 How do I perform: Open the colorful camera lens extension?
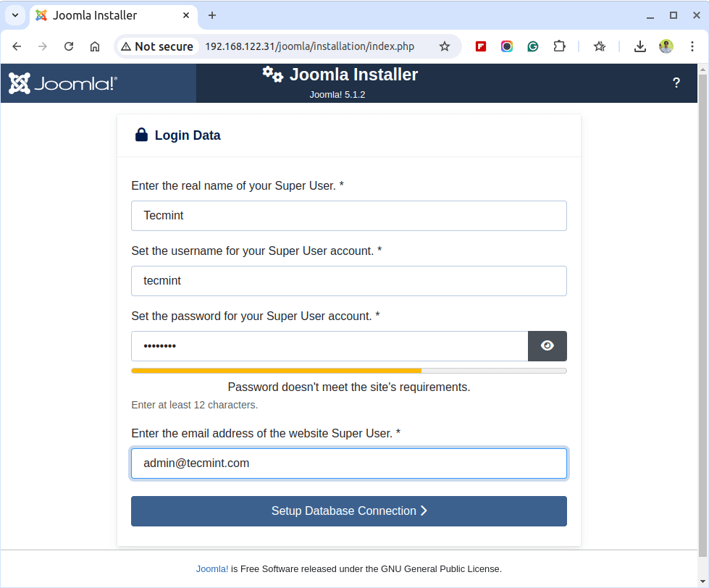point(507,46)
